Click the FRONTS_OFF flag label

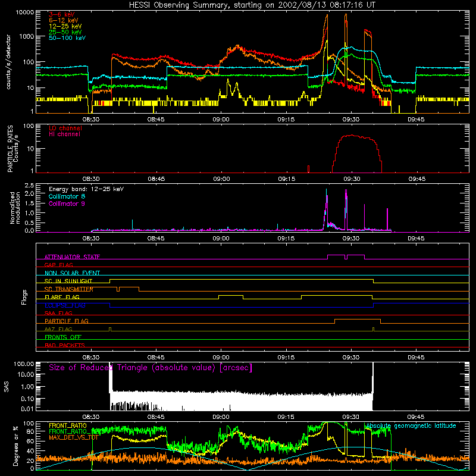tap(63, 337)
